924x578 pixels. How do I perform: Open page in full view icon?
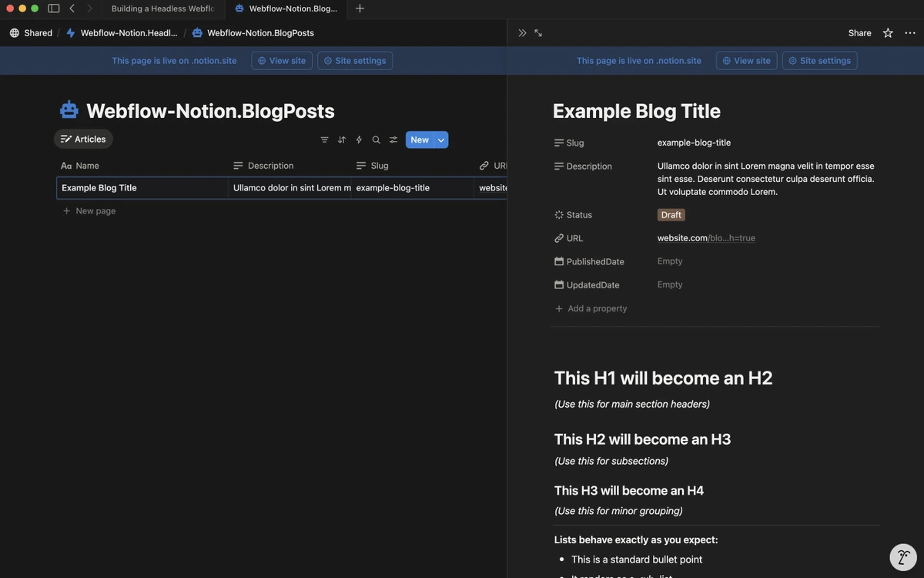coord(538,33)
